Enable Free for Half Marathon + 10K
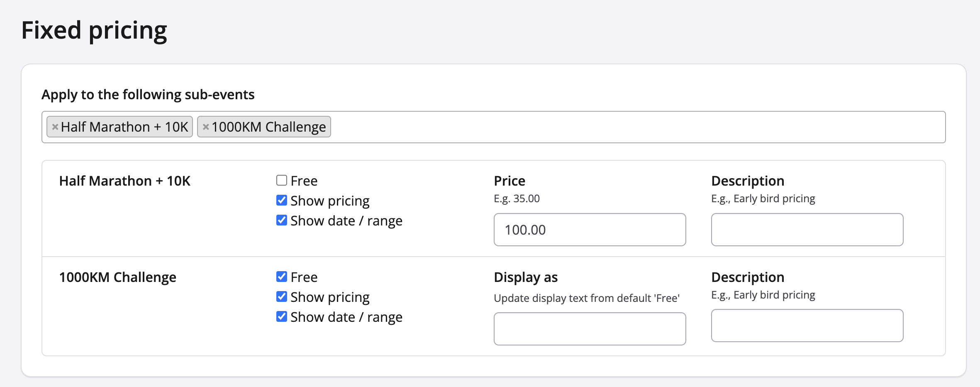 click(x=282, y=181)
